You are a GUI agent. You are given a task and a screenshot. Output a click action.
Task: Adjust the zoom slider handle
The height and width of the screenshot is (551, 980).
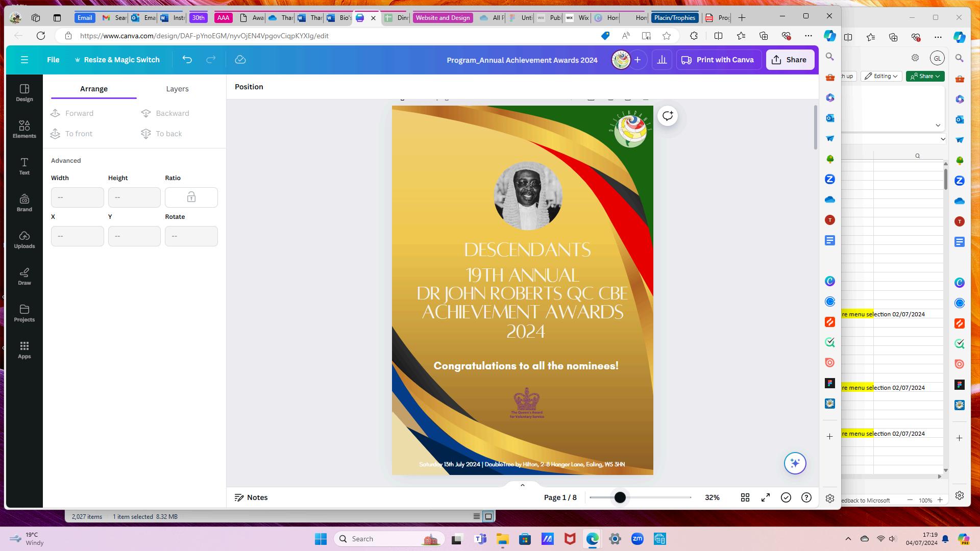[x=620, y=497]
